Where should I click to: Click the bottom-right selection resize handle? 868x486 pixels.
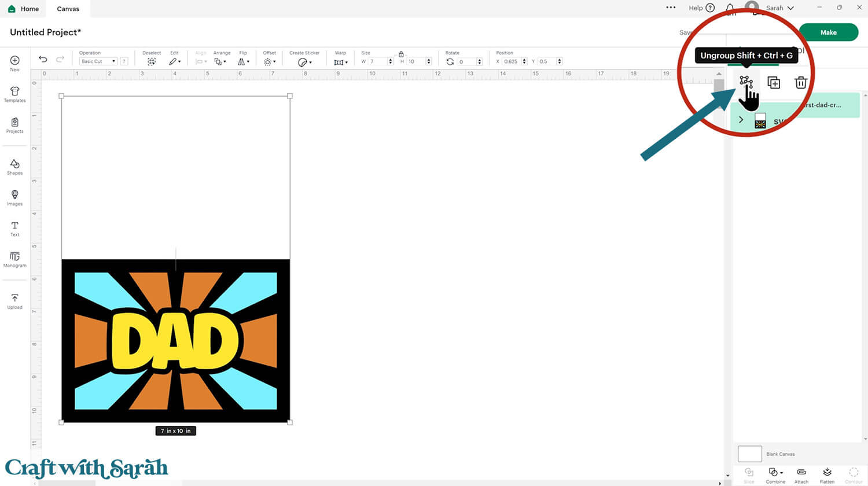pos(290,422)
